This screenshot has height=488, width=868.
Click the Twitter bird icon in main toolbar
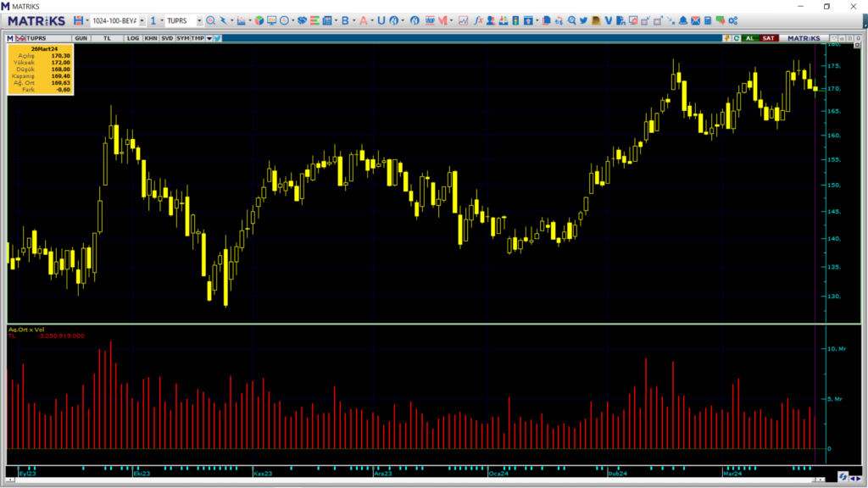(583, 20)
